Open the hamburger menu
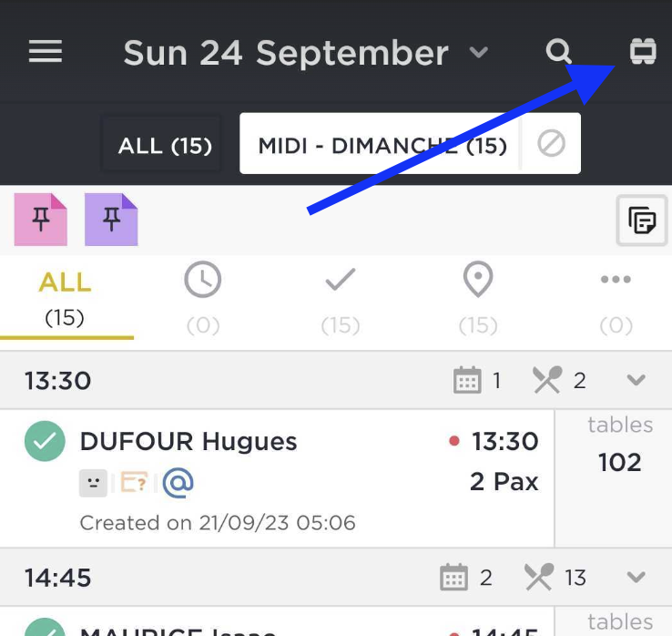The image size is (672, 636). [46, 51]
